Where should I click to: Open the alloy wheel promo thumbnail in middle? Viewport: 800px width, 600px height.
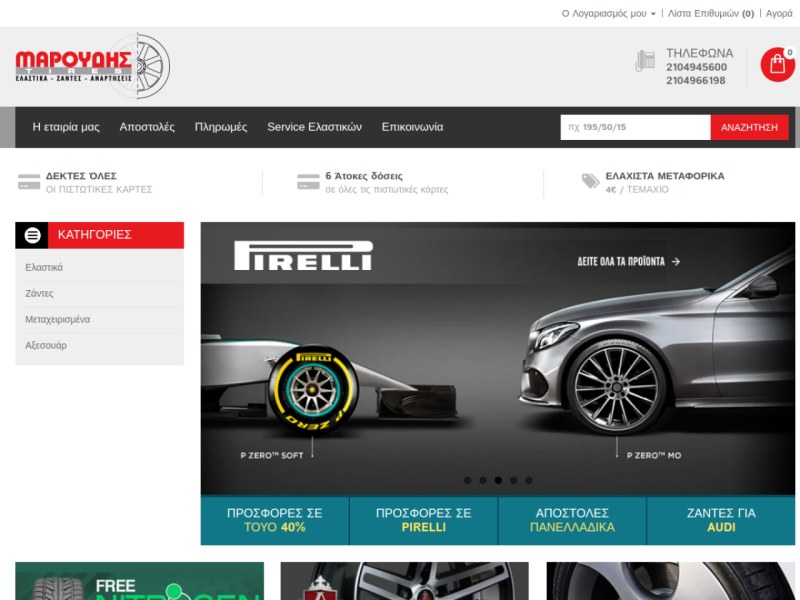point(405,581)
